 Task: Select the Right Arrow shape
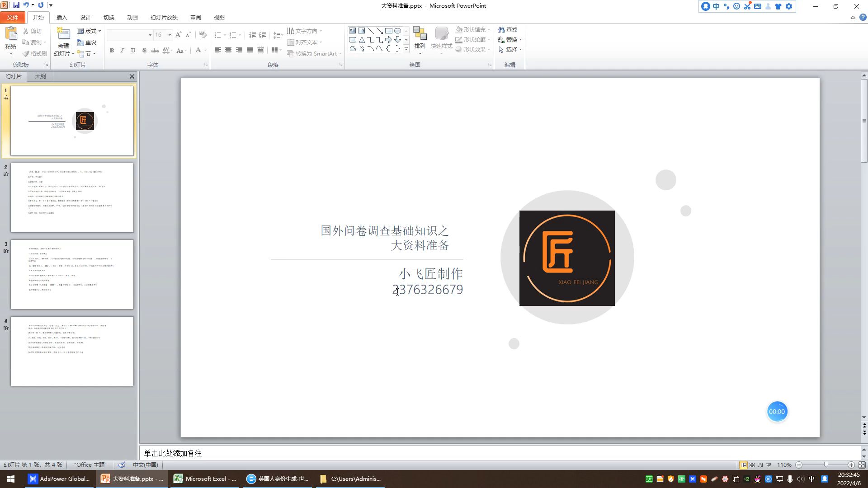(x=388, y=40)
